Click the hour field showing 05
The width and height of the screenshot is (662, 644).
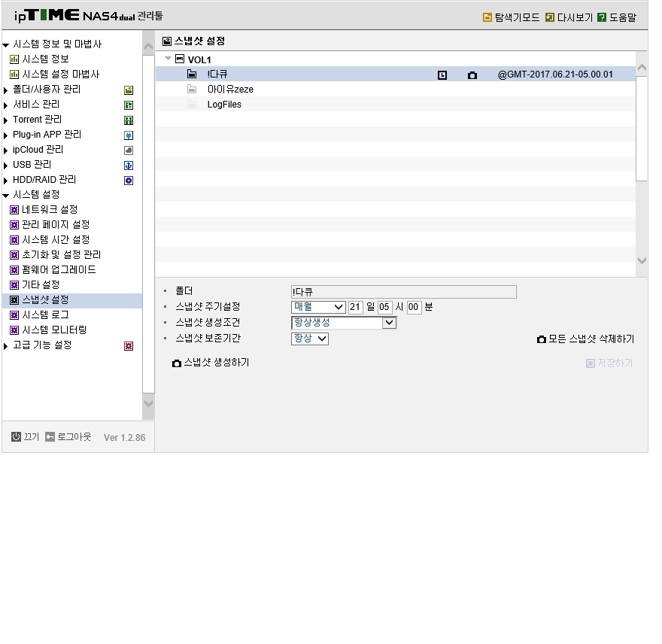click(x=384, y=307)
